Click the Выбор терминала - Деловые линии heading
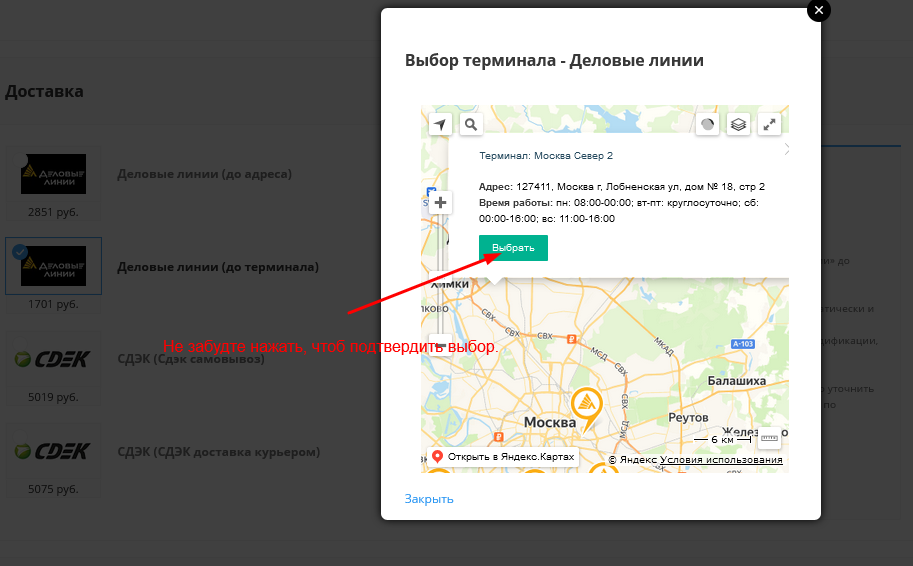Screen dimensions: 913x566 (554, 60)
